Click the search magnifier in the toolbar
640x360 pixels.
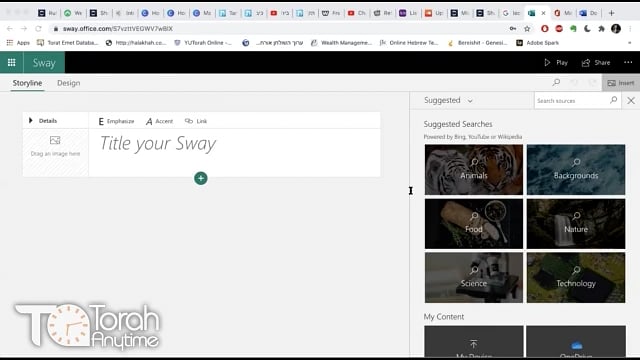556,82
